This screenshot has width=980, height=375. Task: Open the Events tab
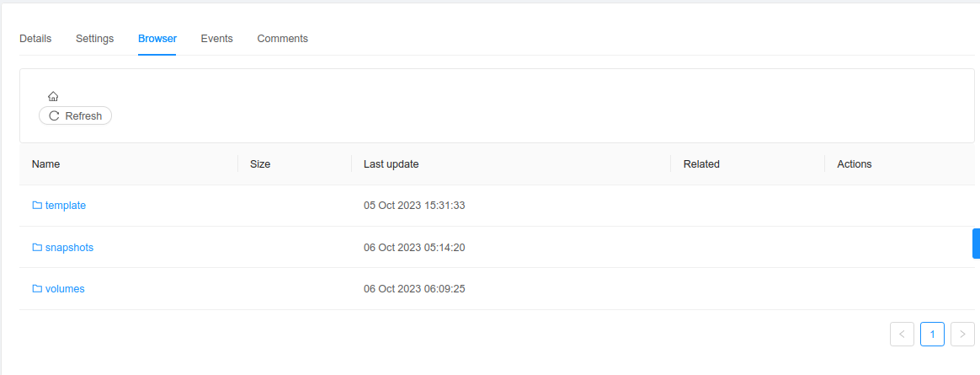[216, 39]
